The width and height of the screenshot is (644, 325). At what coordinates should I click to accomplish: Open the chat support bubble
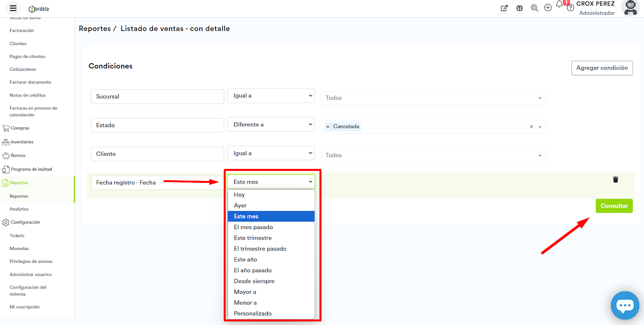click(625, 305)
